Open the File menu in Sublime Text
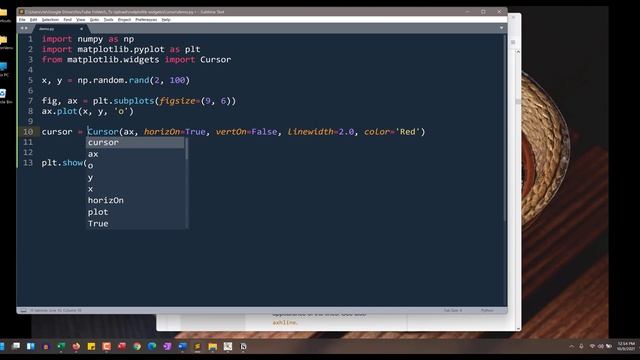This screenshot has height=360, width=640. [x=22, y=20]
